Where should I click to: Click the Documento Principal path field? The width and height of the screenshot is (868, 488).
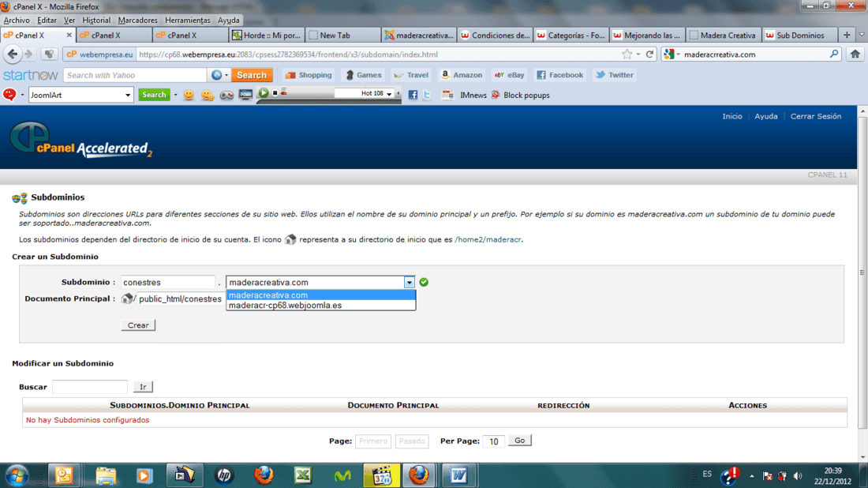tap(181, 299)
